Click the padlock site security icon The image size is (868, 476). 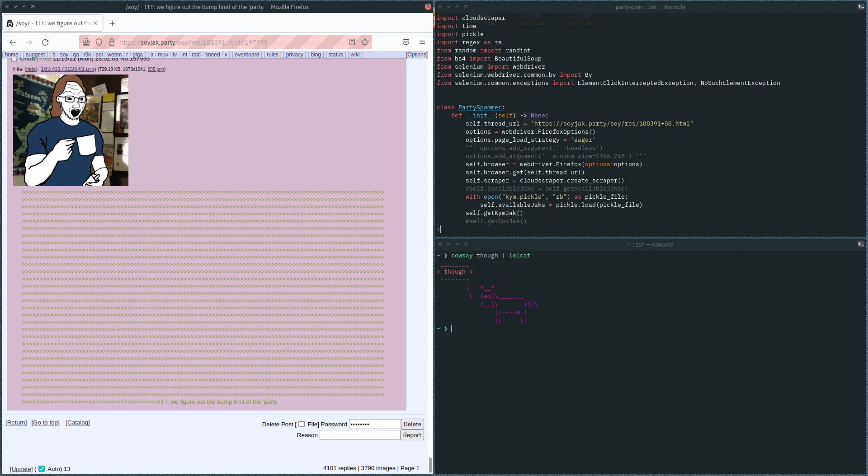tap(112, 42)
